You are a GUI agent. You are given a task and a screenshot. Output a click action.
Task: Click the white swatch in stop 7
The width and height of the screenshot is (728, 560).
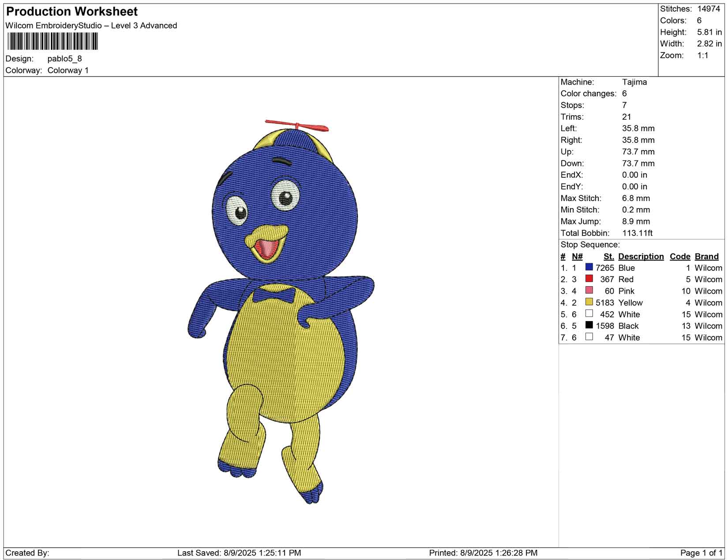coord(589,337)
